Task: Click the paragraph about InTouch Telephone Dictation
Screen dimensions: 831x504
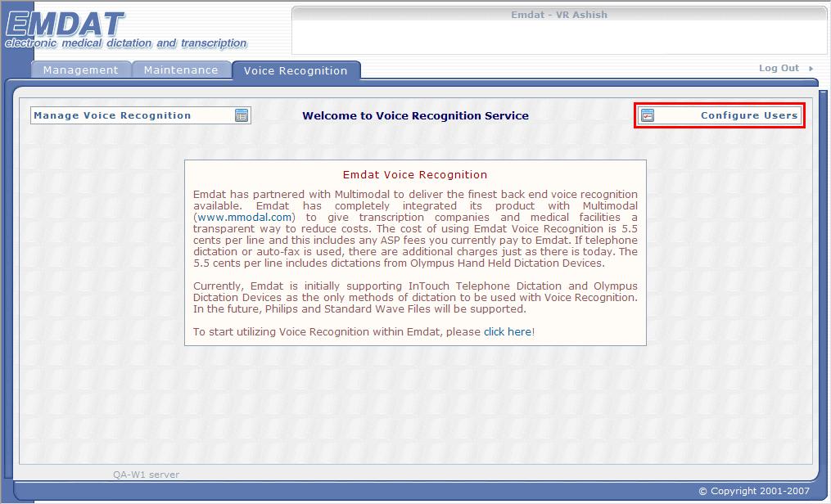Action: pos(415,297)
